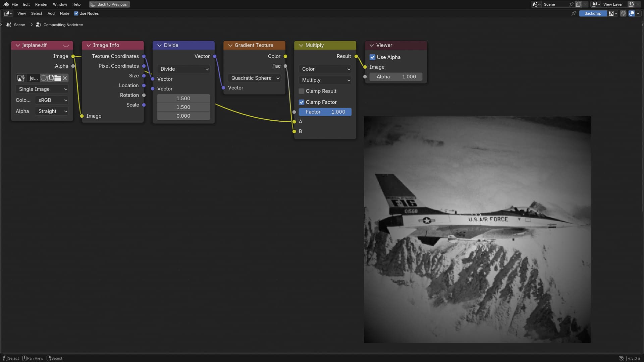Toggle fake user shield icon for the image

[43, 78]
